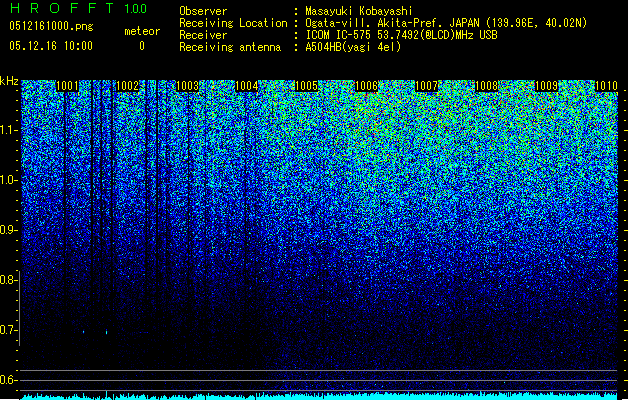
Task: Click the 1008 time marker
Action: click(x=486, y=86)
